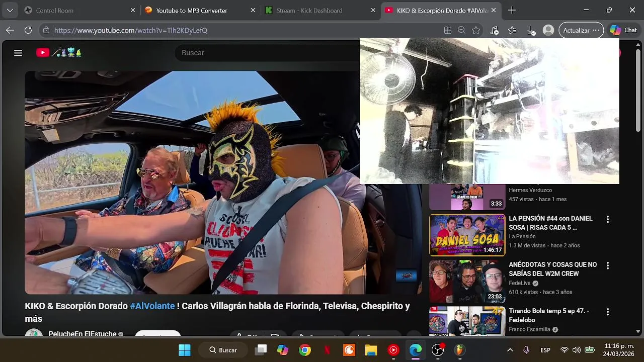The width and height of the screenshot is (644, 362).
Task: Open the Tirando Bola temp 5 thumbnail
Action: click(467, 321)
